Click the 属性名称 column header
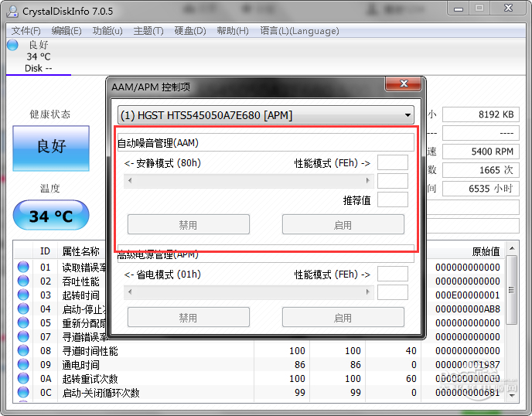The width and height of the screenshot is (532, 416). click(80, 251)
